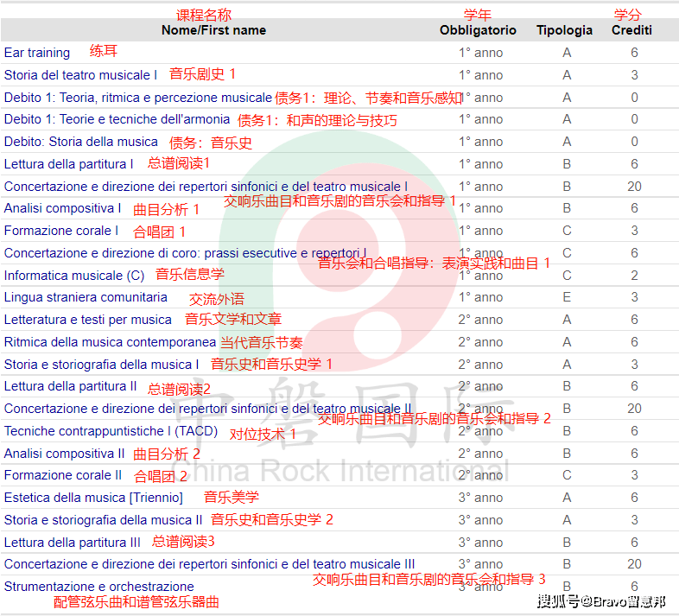The height and width of the screenshot is (616, 679).
Task: Click credits 20 for Concertazione sinfonici III
Action: (x=634, y=564)
